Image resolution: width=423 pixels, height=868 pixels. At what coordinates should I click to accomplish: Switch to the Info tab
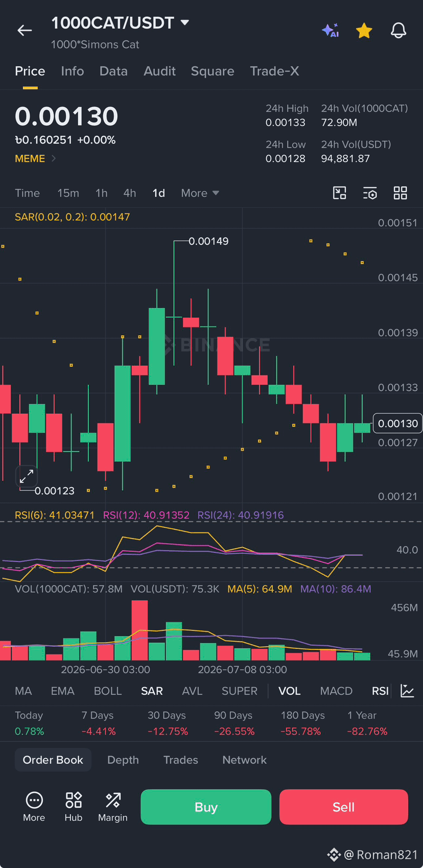(73, 71)
